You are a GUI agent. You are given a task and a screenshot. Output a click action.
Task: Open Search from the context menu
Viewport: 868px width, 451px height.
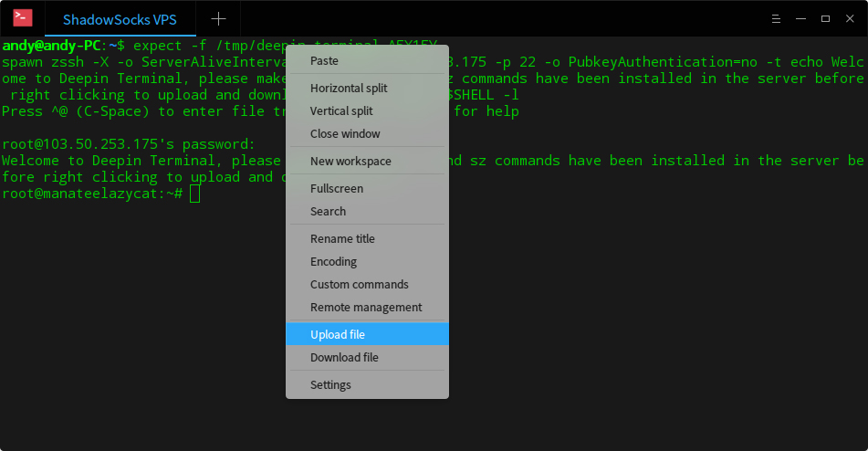point(328,212)
